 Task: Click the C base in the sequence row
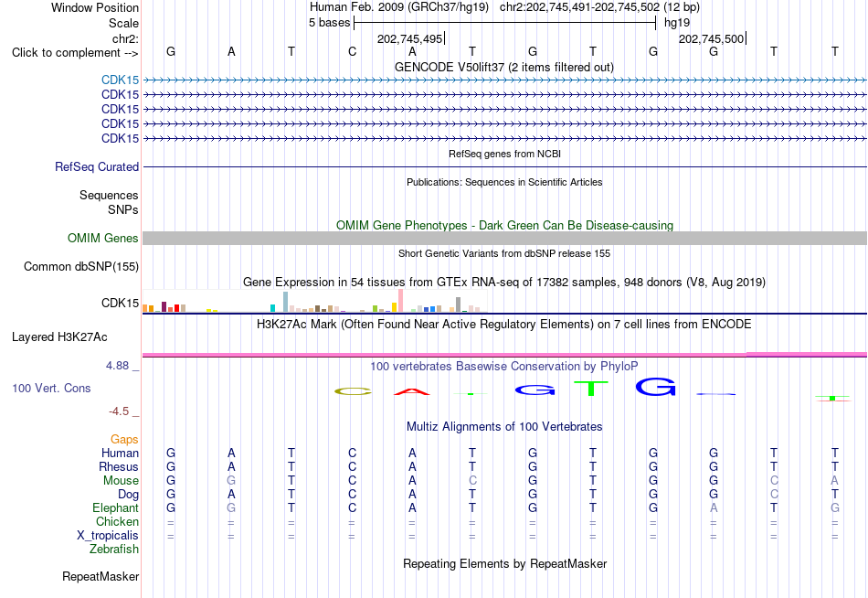tap(352, 52)
